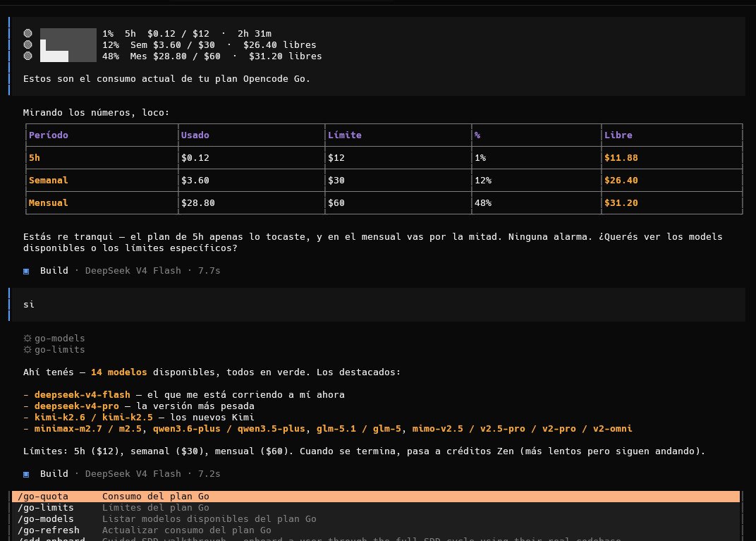The image size is (756, 541).
Task: Click the blue square icon before 'Build · 7.2s'
Action: [x=26, y=474]
